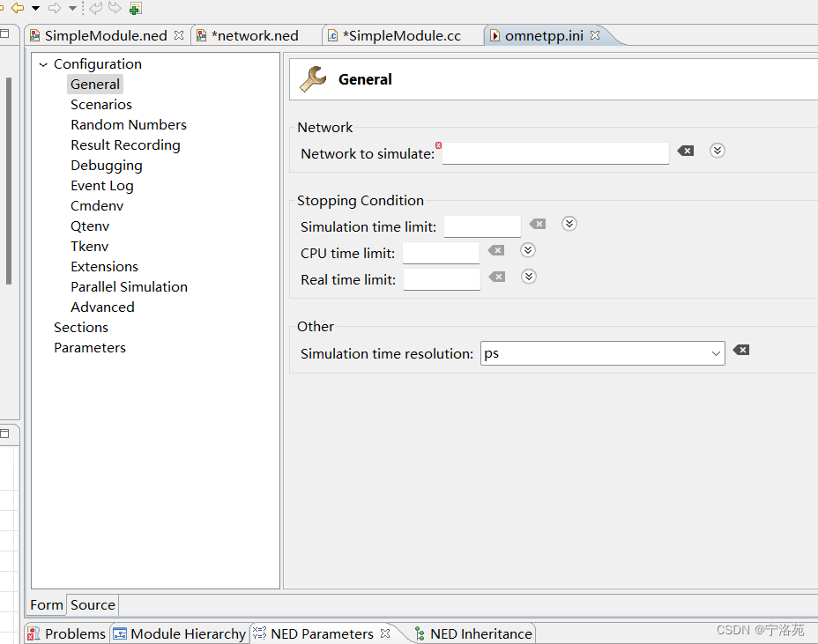Open the Simulation time resolution dropdown
Viewport: 818px width, 644px height.
point(717,353)
